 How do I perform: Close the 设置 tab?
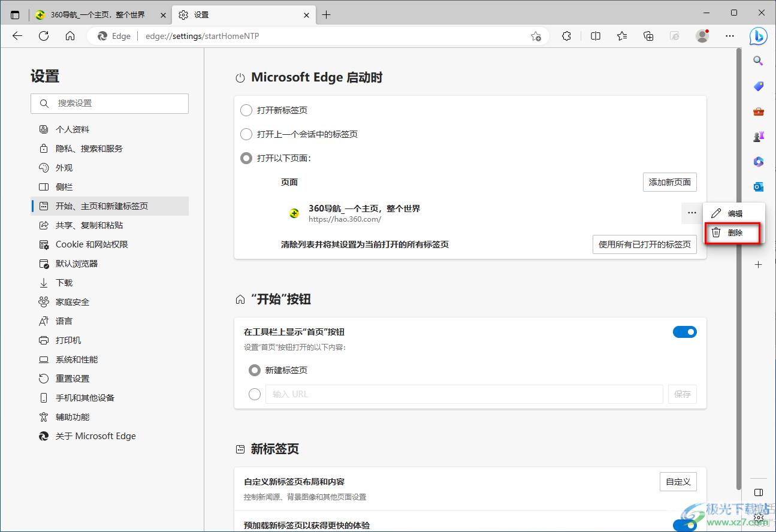pos(306,15)
